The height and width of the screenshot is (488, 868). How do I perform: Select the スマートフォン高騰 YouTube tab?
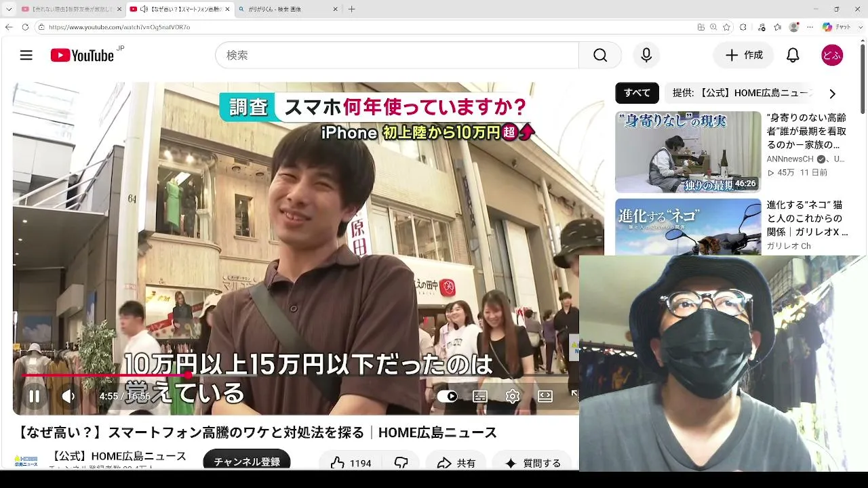[180, 9]
